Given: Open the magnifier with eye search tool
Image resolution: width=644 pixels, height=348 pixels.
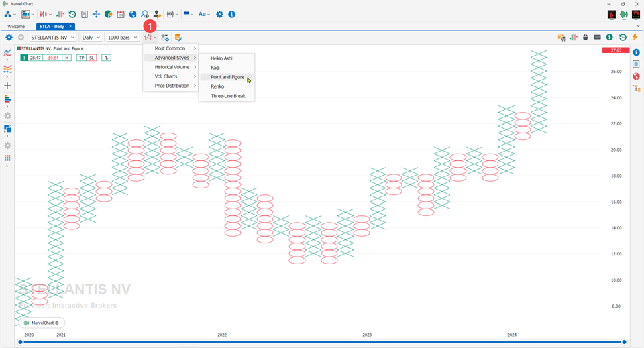Looking at the screenshot, I should [x=145, y=14].
